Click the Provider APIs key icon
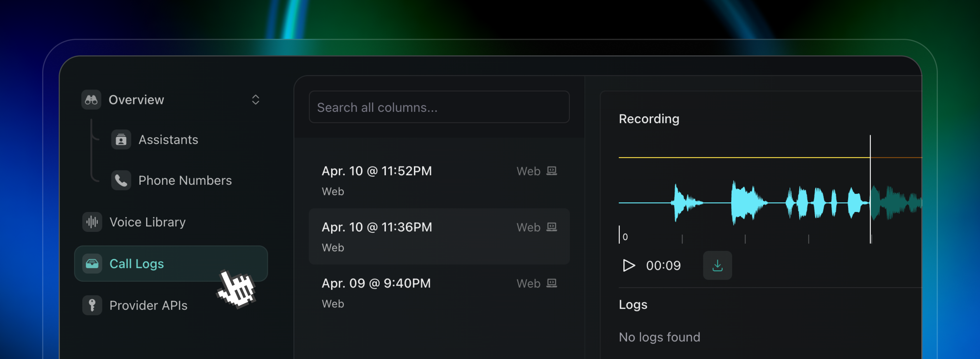This screenshot has height=359, width=980. (x=92, y=306)
